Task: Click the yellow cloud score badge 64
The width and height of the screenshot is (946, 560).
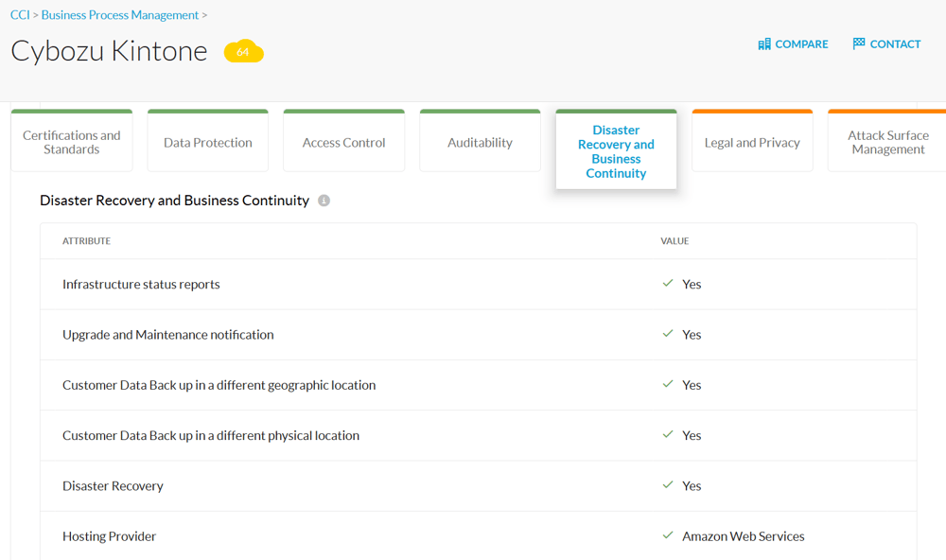Action: click(244, 51)
